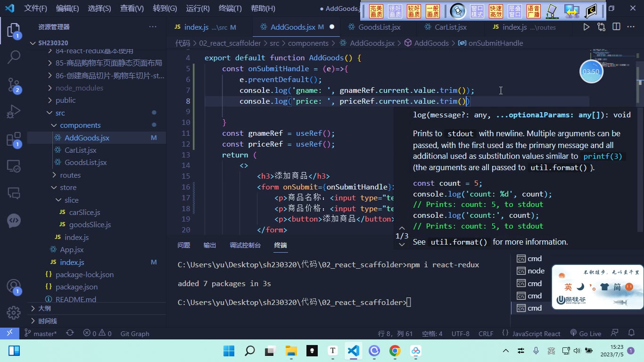Expand the routes folder
This screenshot has height=362, width=644.
click(70, 175)
